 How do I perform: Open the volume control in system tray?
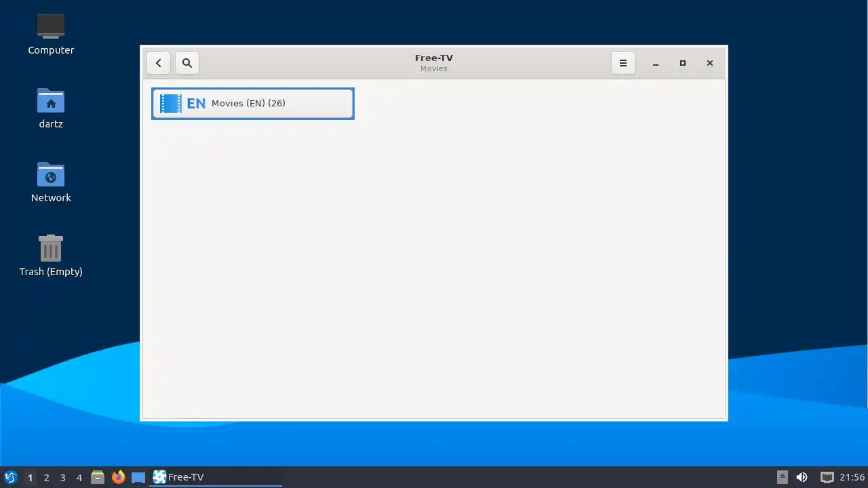(x=802, y=477)
